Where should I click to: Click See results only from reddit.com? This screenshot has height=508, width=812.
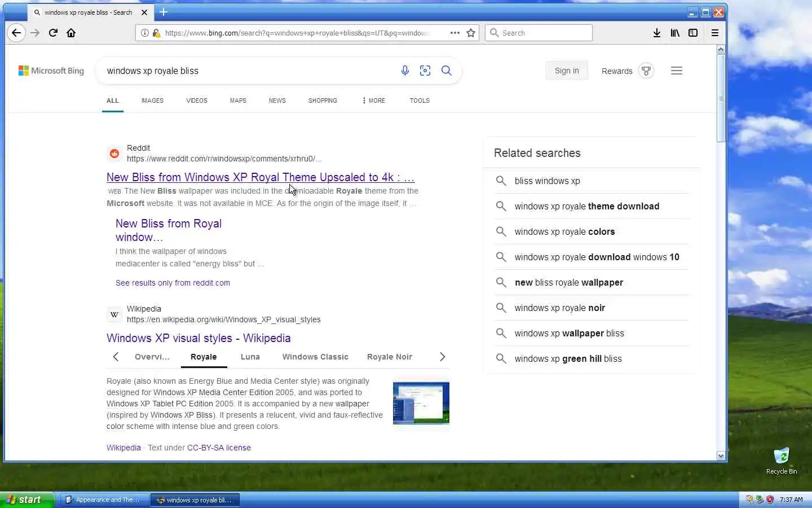[173, 283]
